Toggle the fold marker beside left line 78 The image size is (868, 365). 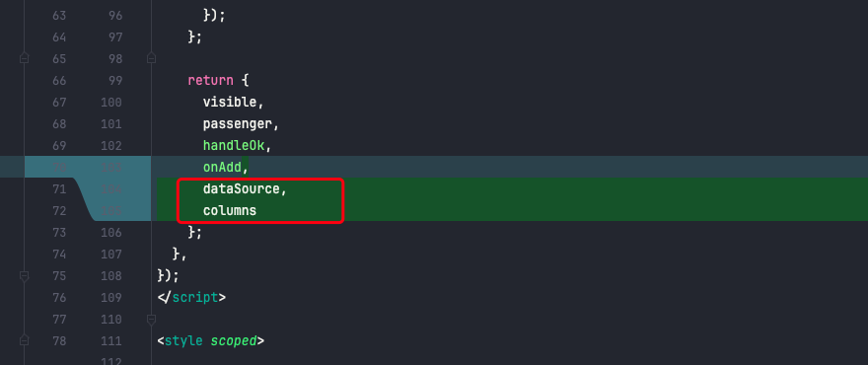coord(24,340)
